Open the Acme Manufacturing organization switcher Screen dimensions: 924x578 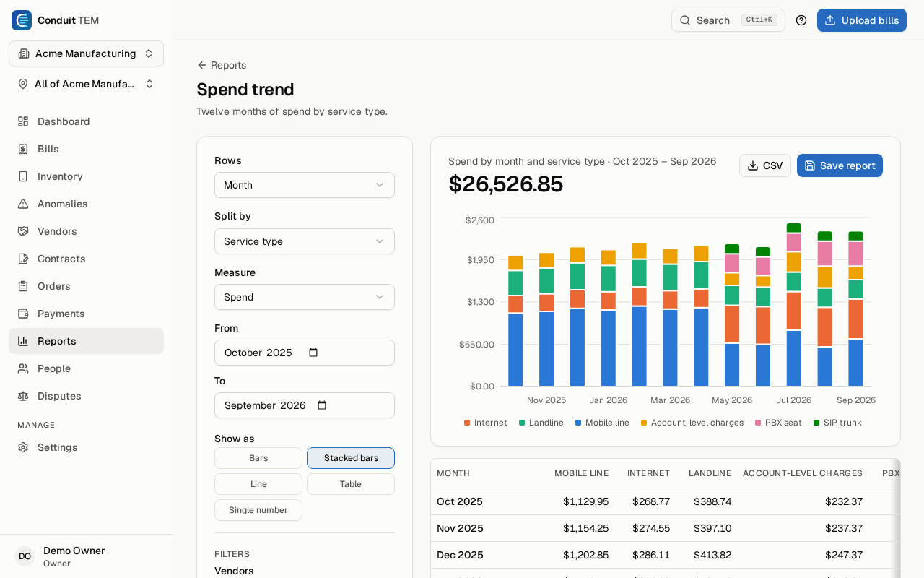[86, 53]
